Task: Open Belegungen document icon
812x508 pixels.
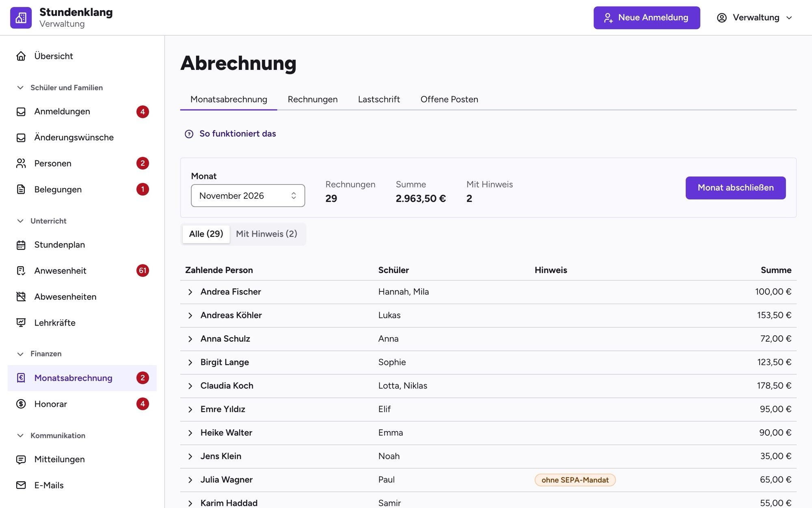Action: click(x=21, y=189)
